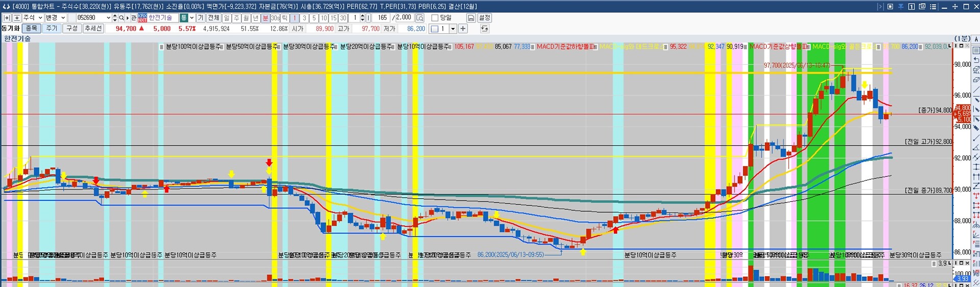
Task: Click the stock name field 한전기술
Action: pos(163,18)
